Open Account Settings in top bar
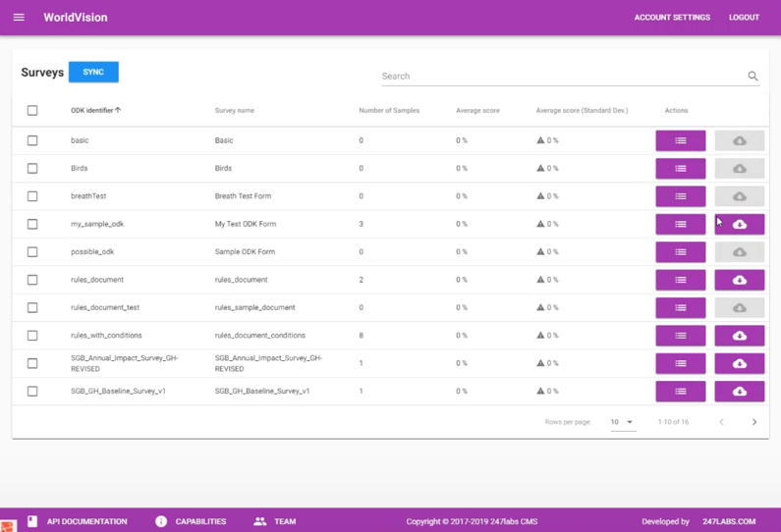The height and width of the screenshot is (532, 781). tap(672, 18)
